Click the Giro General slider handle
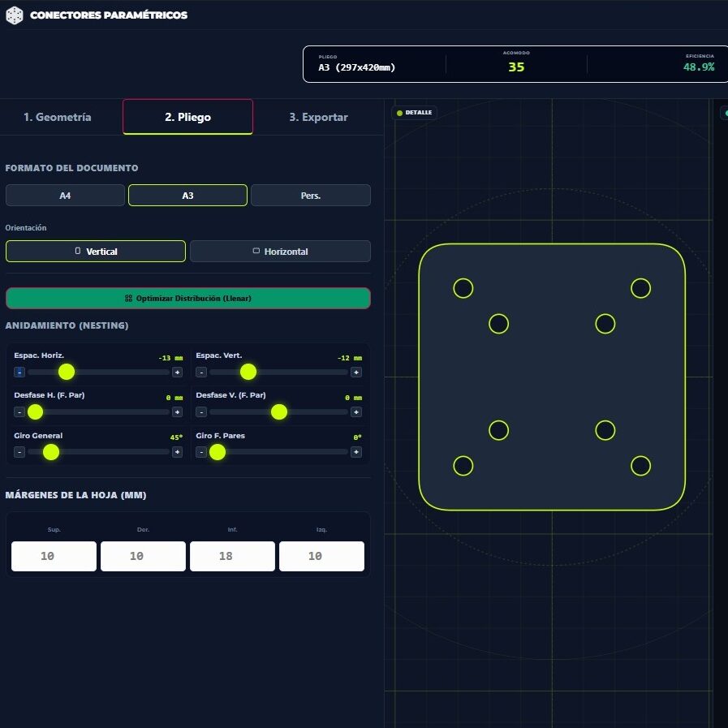Screen dimensions: 728x728 (51, 452)
